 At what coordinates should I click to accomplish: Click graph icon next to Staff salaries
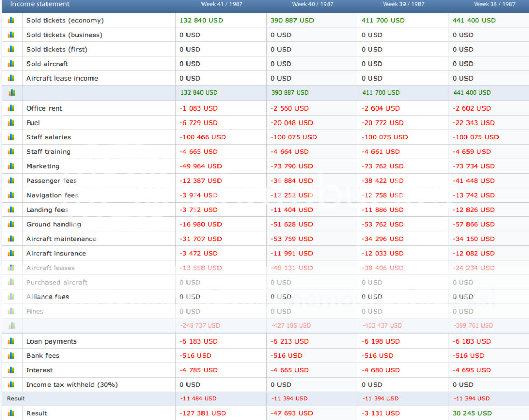point(11,137)
